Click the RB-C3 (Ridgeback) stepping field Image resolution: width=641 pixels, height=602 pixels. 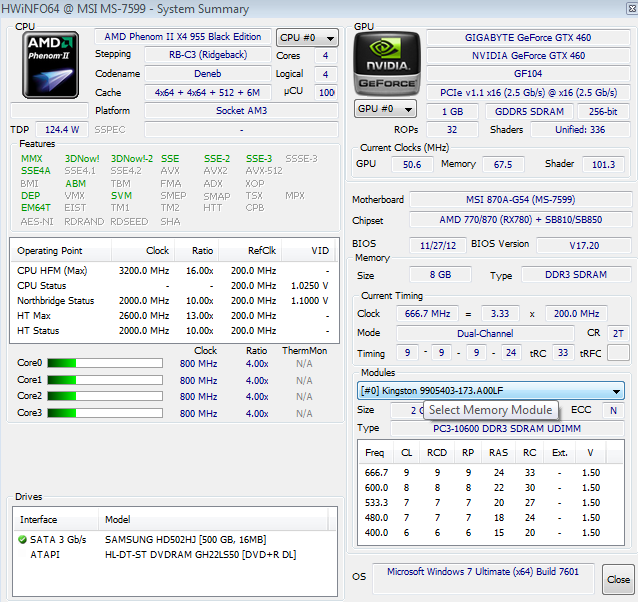[208, 55]
